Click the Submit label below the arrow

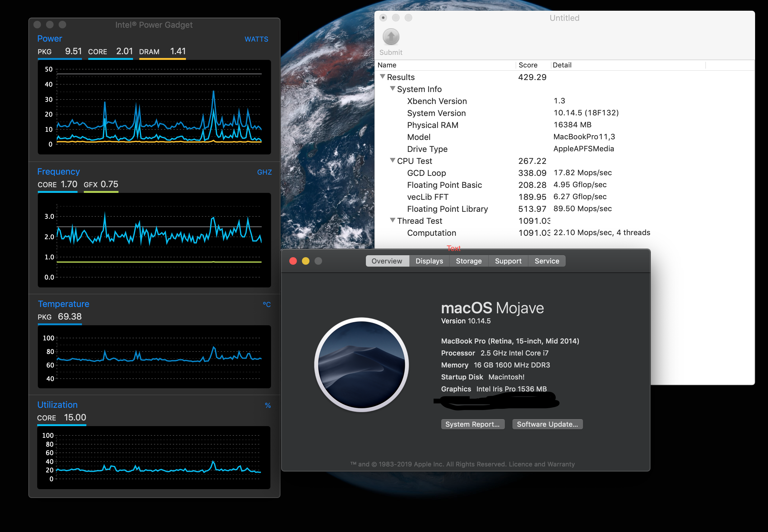(391, 52)
